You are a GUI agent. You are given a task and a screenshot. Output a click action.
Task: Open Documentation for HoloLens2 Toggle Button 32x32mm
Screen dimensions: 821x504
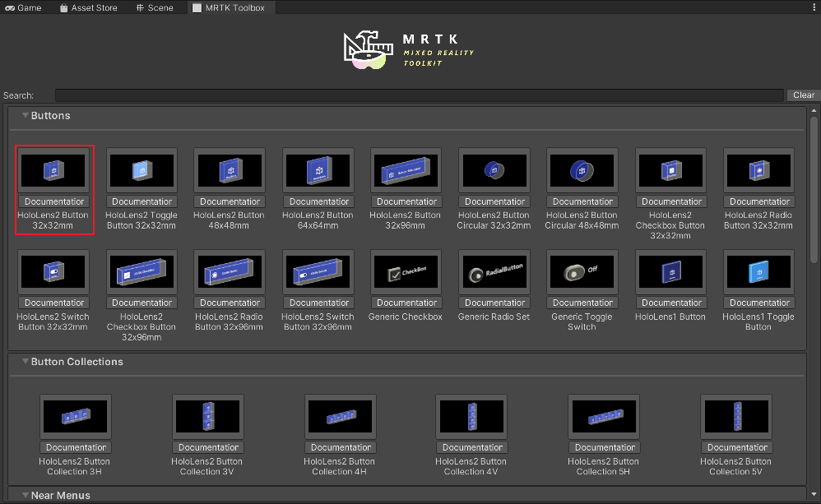click(x=141, y=201)
